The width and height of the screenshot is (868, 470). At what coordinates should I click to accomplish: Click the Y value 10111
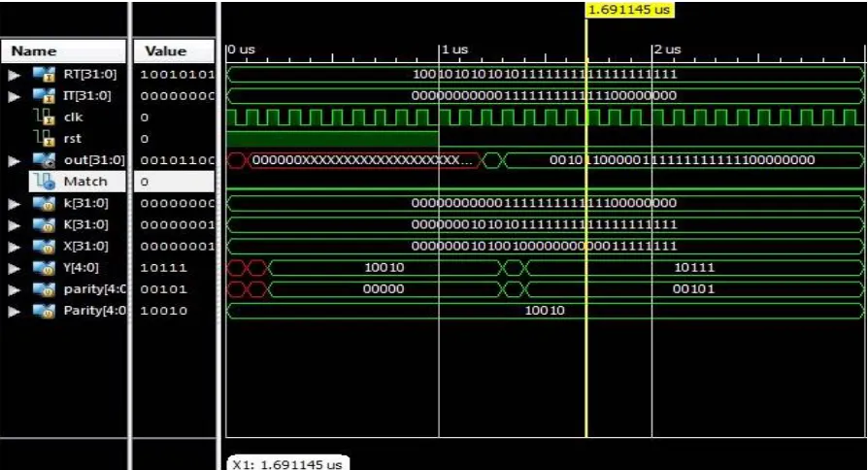coord(164,268)
